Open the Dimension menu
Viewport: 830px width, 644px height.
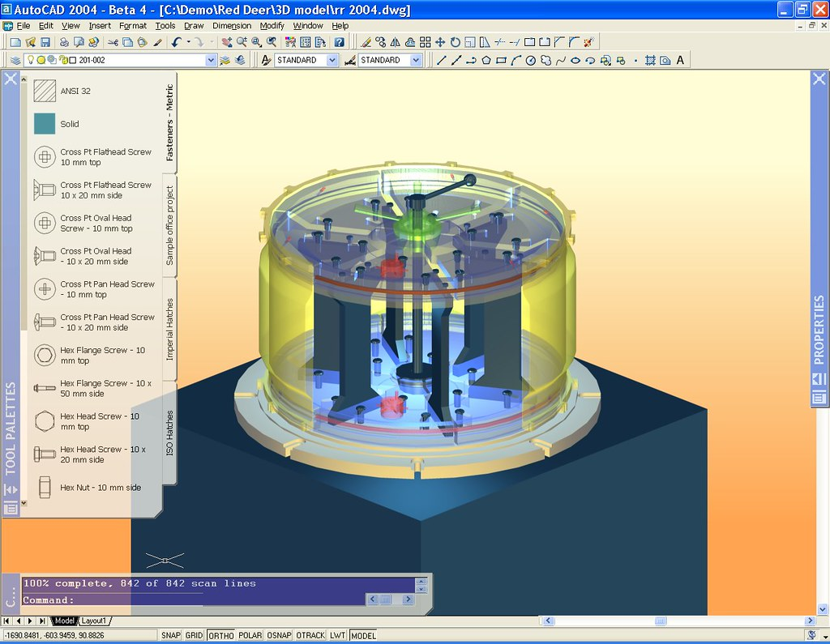232,25
